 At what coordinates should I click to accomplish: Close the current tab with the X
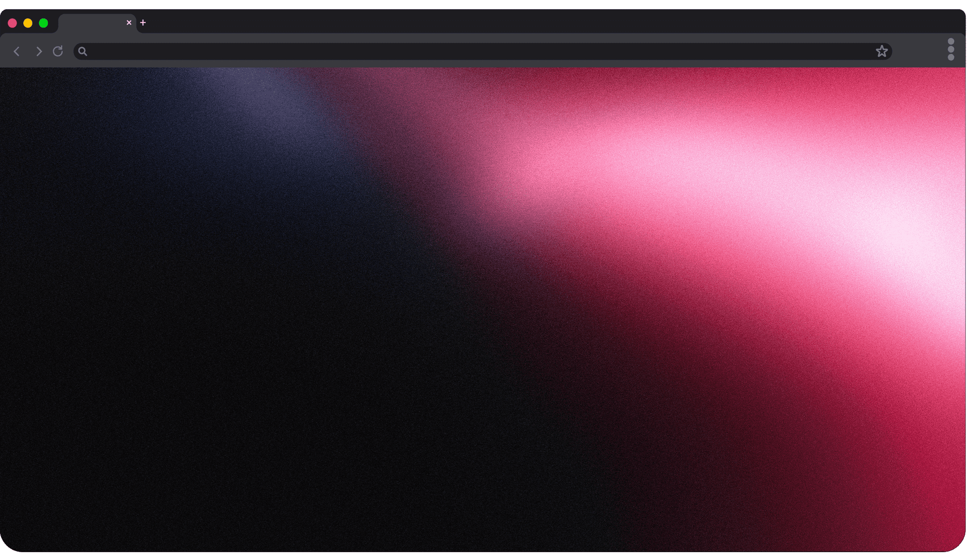coord(129,22)
